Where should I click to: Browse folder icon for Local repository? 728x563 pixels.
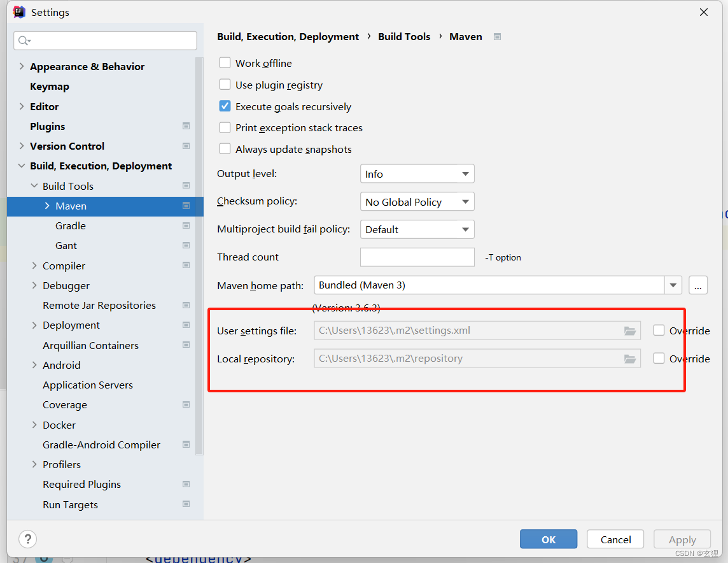pyautogui.click(x=629, y=359)
